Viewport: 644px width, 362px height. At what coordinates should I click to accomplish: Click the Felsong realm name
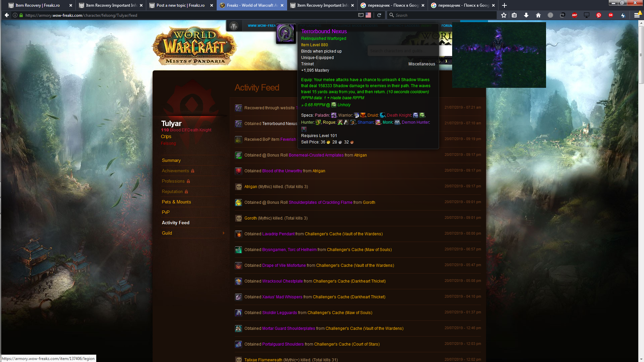click(168, 143)
